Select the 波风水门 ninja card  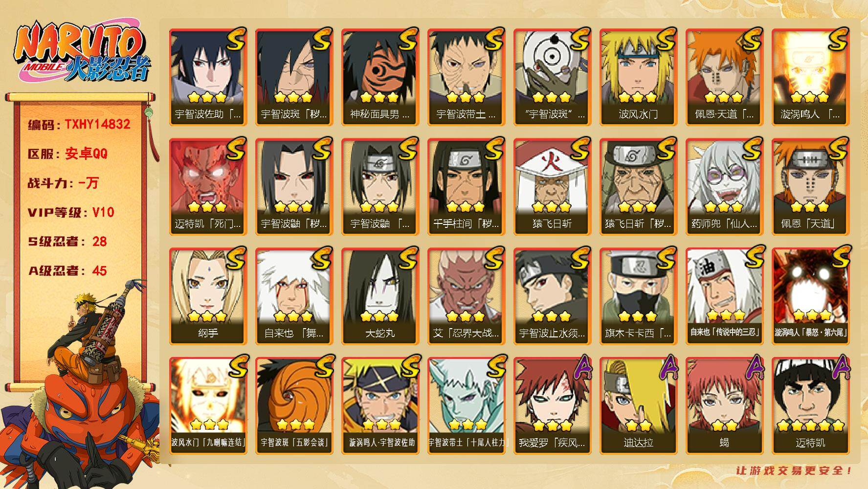[638, 77]
